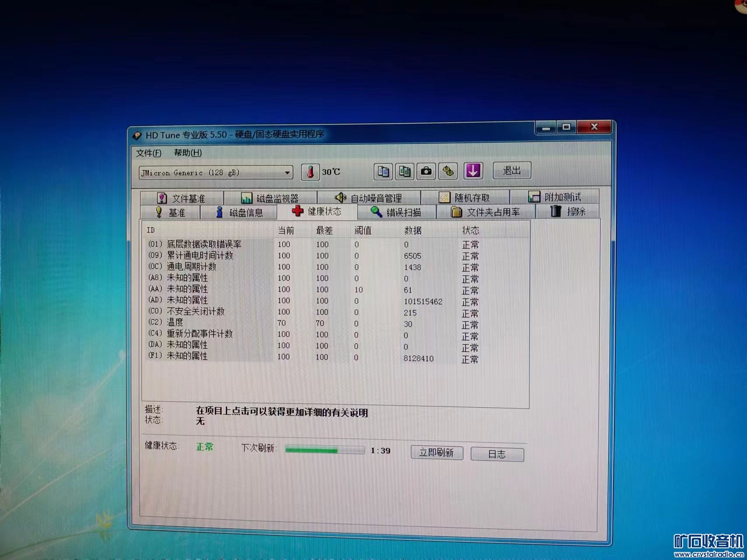Viewport: 747px width, 560px height.
Task: Click the purple down-arrow icon
Action: click(x=473, y=170)
